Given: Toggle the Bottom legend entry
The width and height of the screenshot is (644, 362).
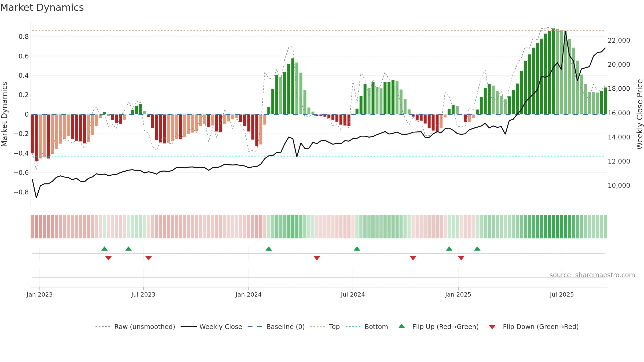Looking at the screenshot, I should (x=367, y=327).
